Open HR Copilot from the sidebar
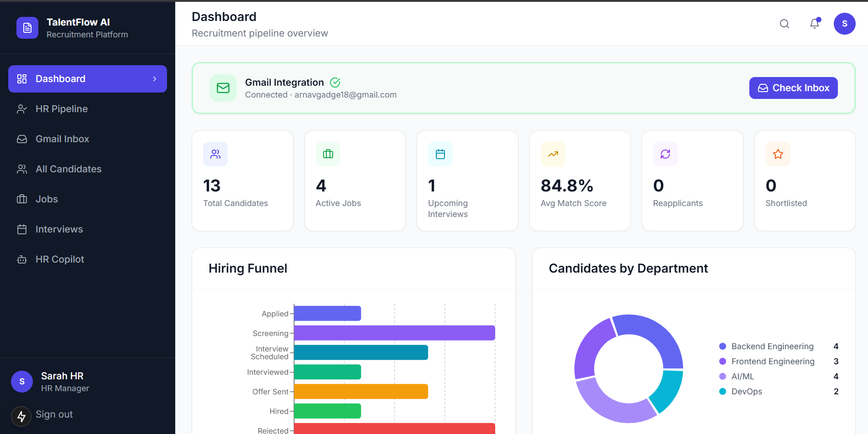 click(x=88, y=259)
